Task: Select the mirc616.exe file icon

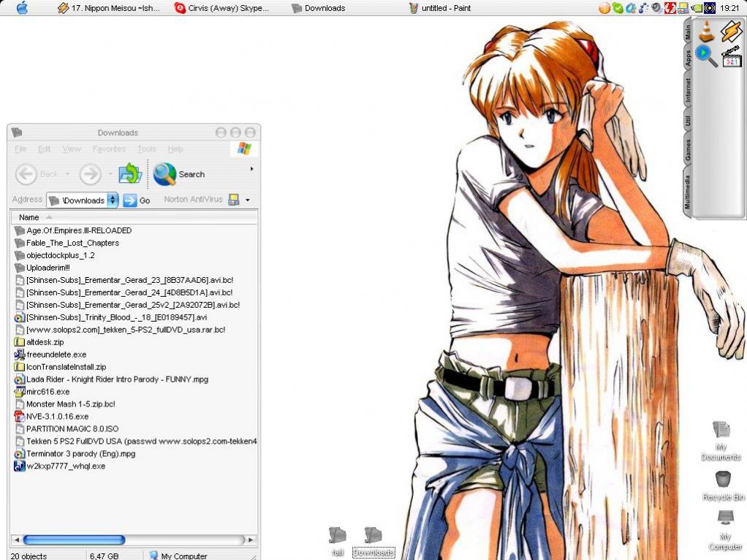Action: click(x=19, y=392)
